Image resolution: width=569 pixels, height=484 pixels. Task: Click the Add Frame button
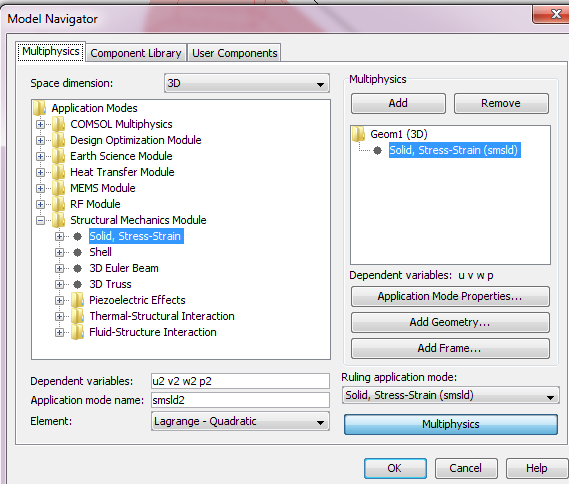[450, 348]
